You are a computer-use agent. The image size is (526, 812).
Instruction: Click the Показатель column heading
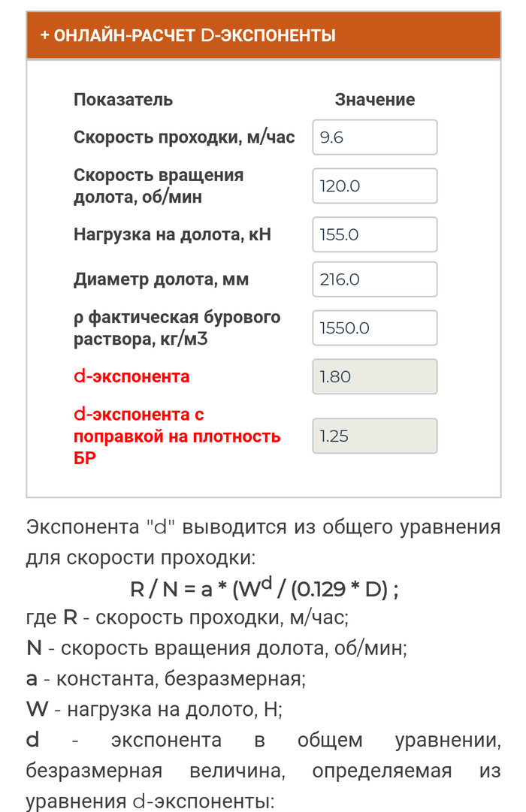(x=123, y=100)
